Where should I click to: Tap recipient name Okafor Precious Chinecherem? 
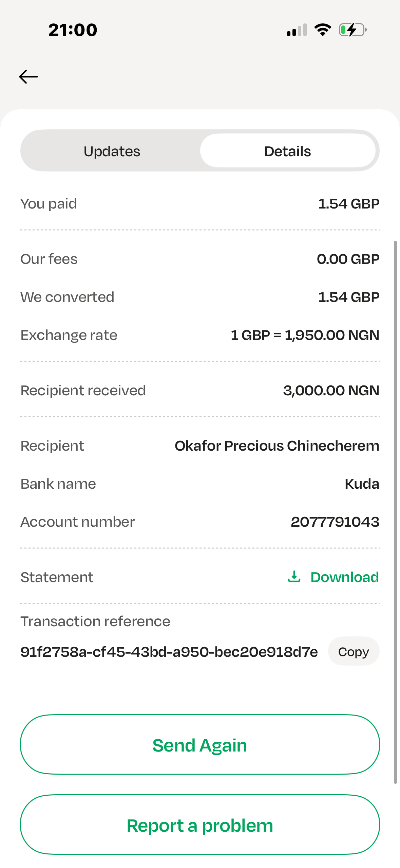coord(277,446)
